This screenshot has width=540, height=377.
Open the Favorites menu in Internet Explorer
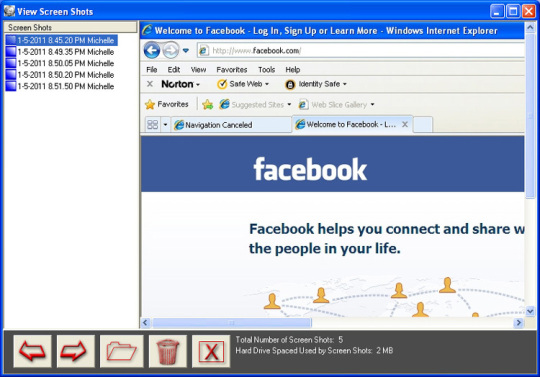(x=232, y=70)
